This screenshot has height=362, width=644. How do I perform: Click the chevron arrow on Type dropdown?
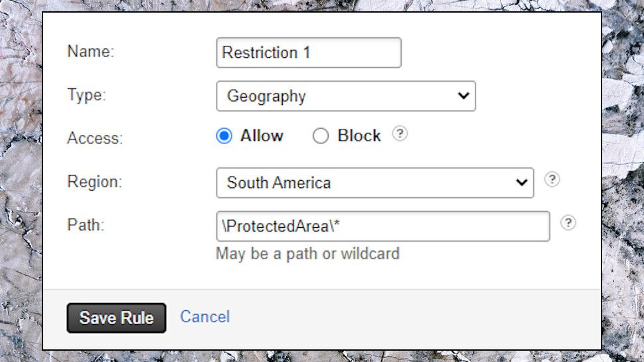(463, 96)
